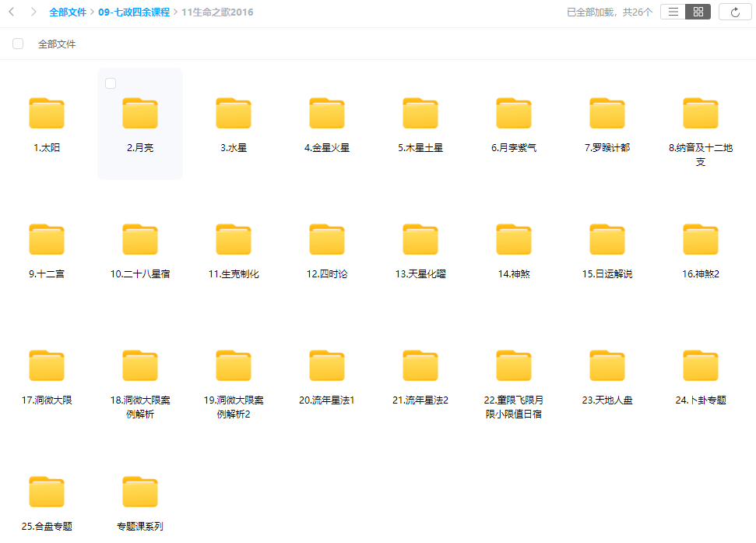Switch to grid view
Viewport: 756px width, 543px height.
click(698, 12)
